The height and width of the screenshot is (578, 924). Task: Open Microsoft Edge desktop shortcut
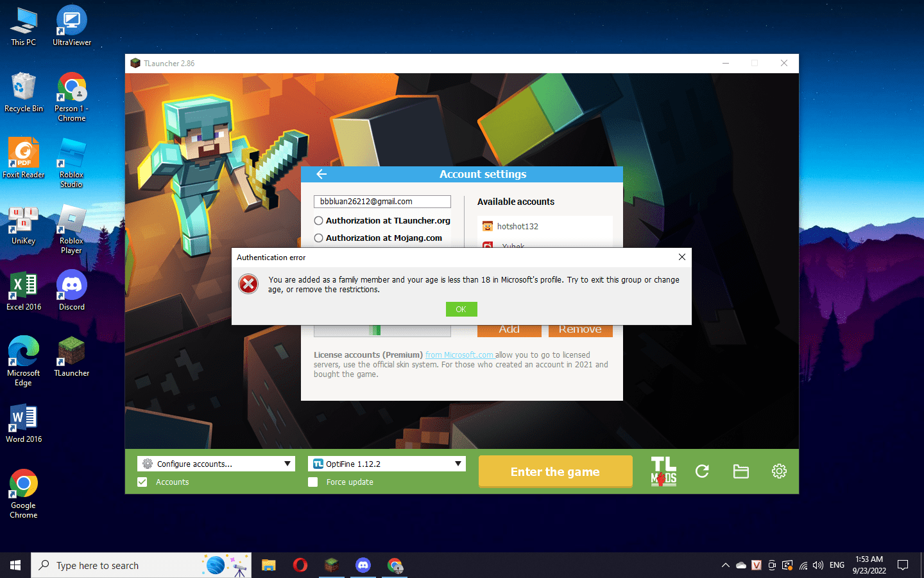[24, 362]
